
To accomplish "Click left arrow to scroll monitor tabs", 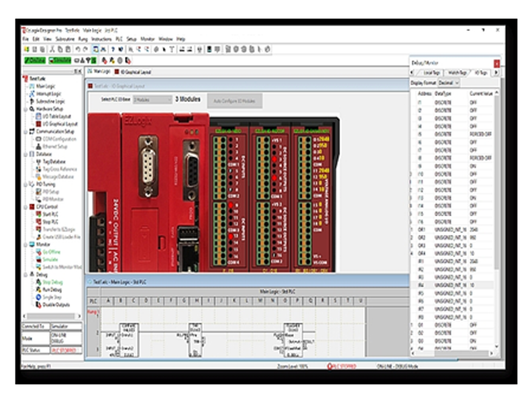I will tap(412, 73).
